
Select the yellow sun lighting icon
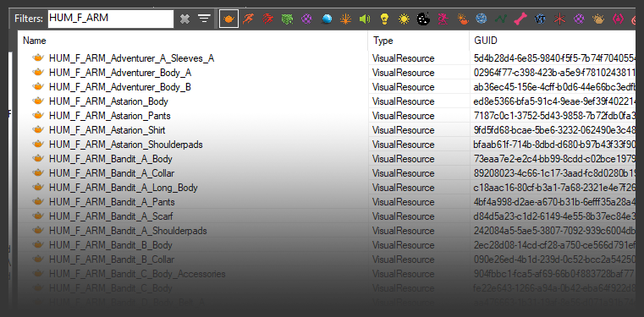click(x=405, y=19)
